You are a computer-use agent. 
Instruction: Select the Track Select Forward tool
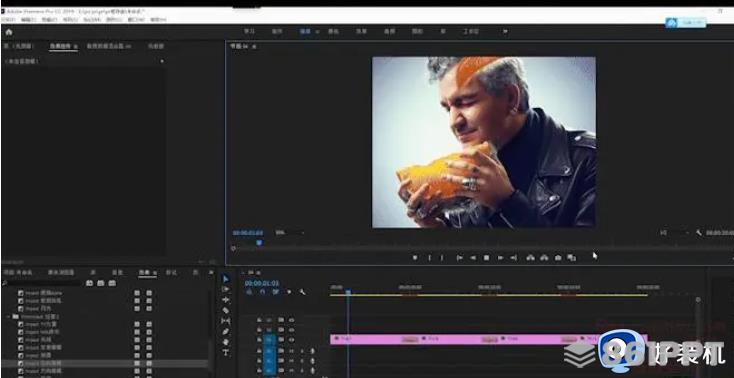[226, 289]
